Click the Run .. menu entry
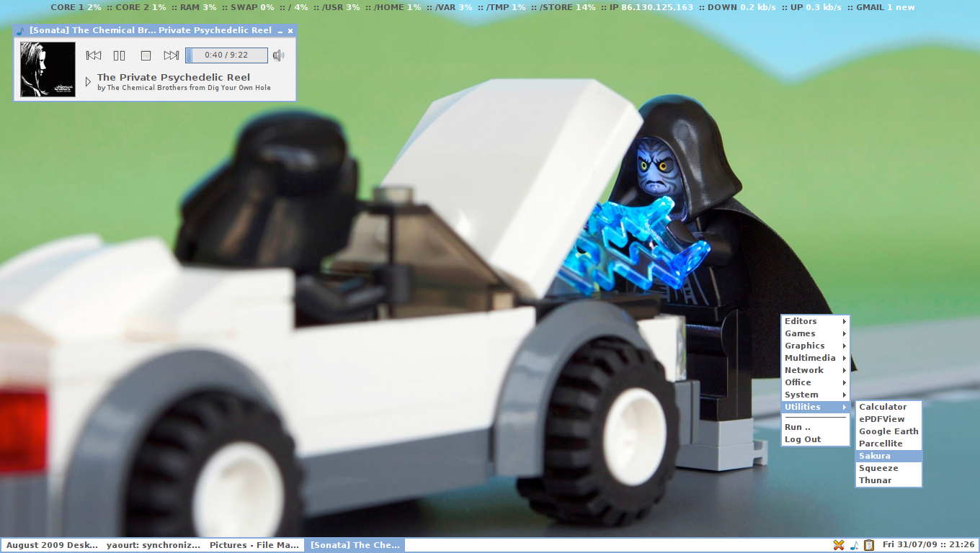980x553 pixels. click(798, 427)
